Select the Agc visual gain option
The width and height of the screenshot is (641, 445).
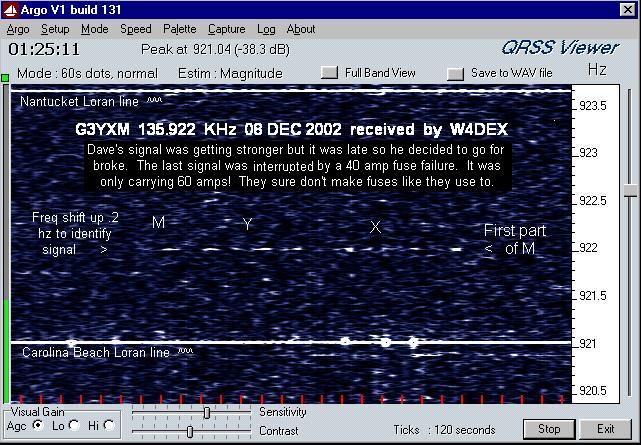tap(38, 425)
